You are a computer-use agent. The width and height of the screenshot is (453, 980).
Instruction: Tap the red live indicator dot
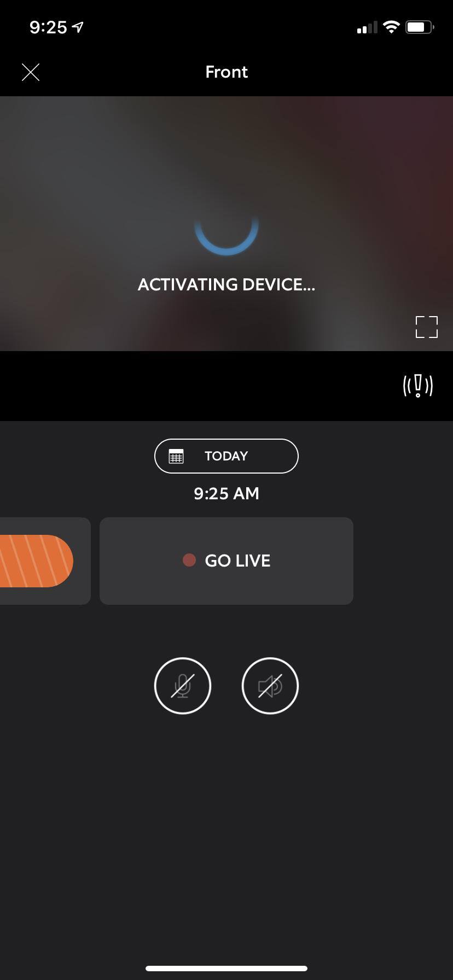coord(189,560)
